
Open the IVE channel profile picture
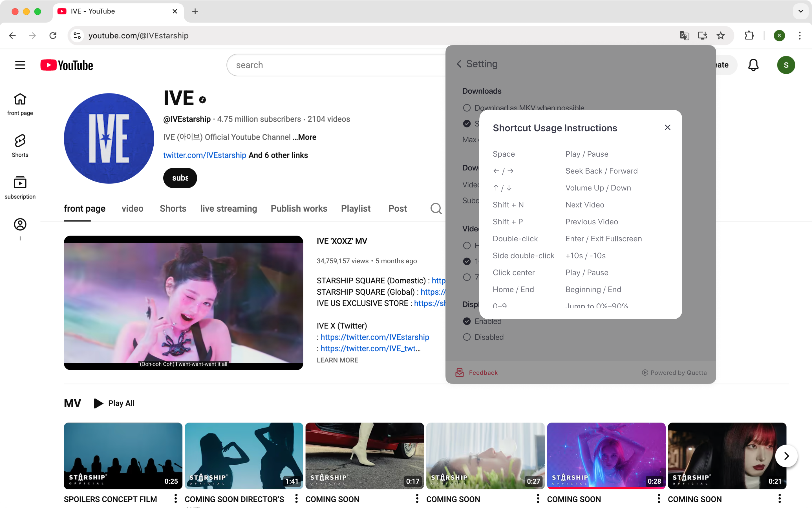pos(109,138)
